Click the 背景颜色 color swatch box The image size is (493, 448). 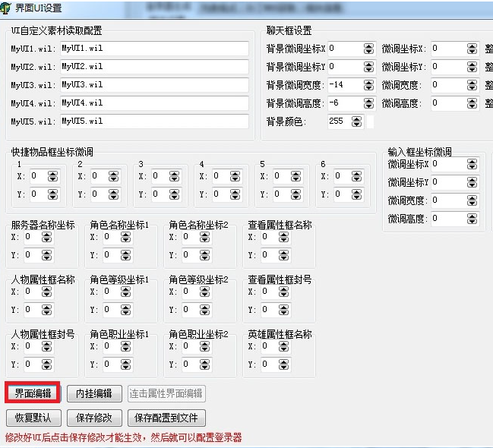coord(370,121)
